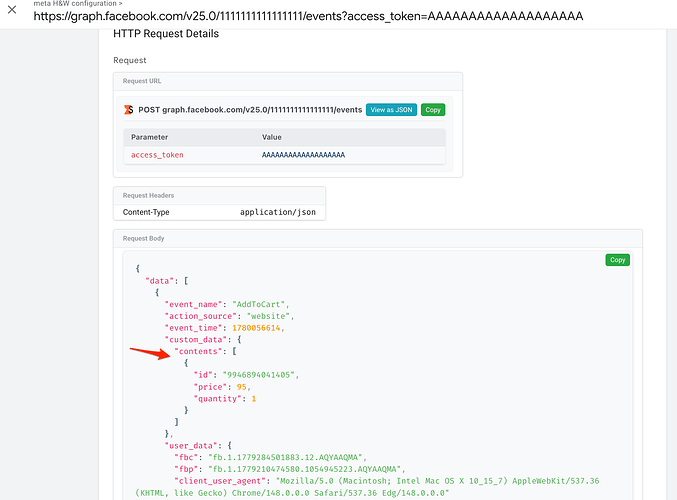Select the full graph.facebook.com URL title
The image size is (677, 500).
pos(308,16)
